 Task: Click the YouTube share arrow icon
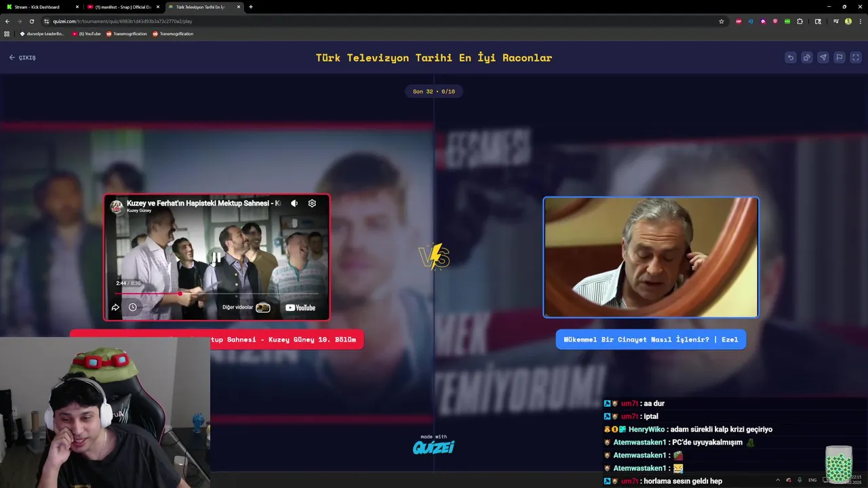click(115, 307)
